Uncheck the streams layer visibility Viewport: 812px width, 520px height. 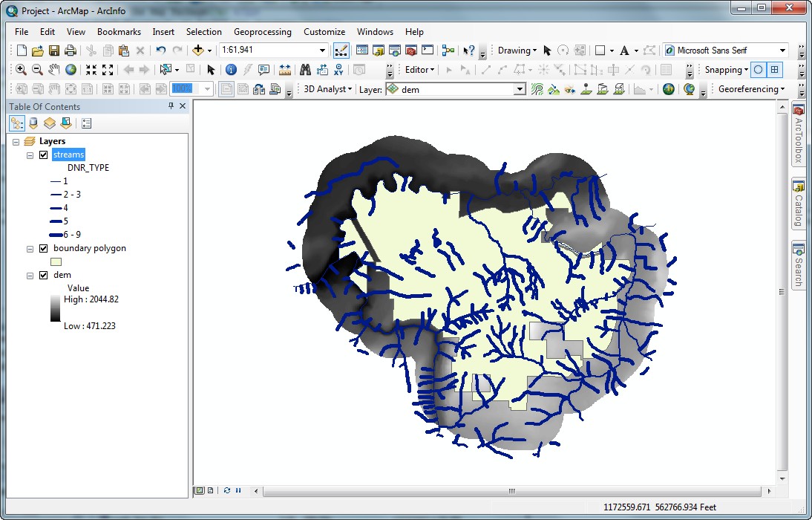click(43, 155)
